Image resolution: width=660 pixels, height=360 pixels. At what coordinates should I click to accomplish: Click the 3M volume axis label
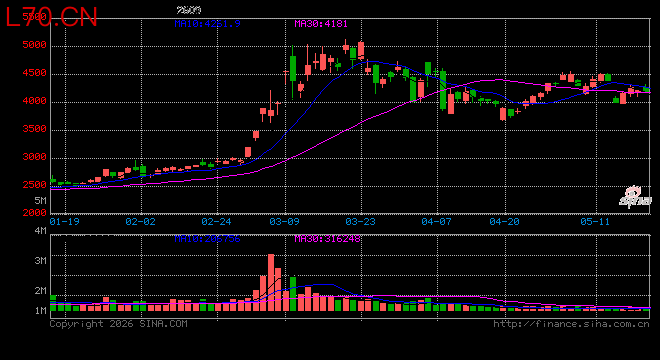[40, 261]
